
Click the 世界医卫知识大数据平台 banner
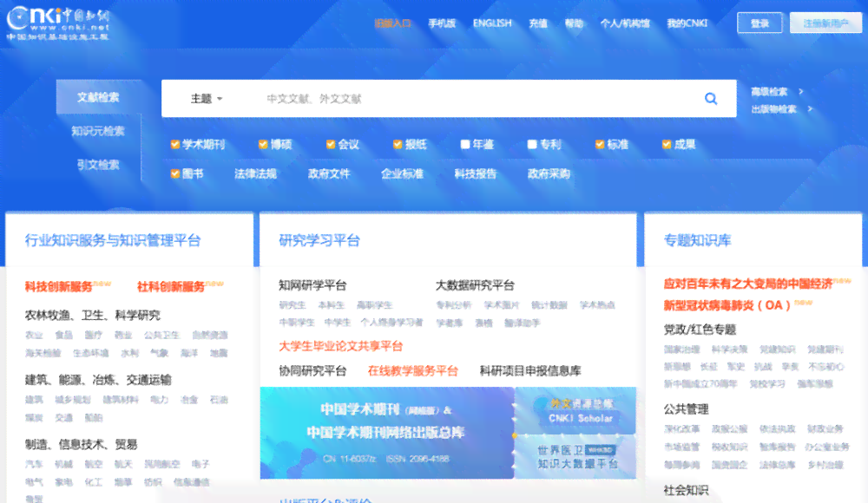pos(575,457)
